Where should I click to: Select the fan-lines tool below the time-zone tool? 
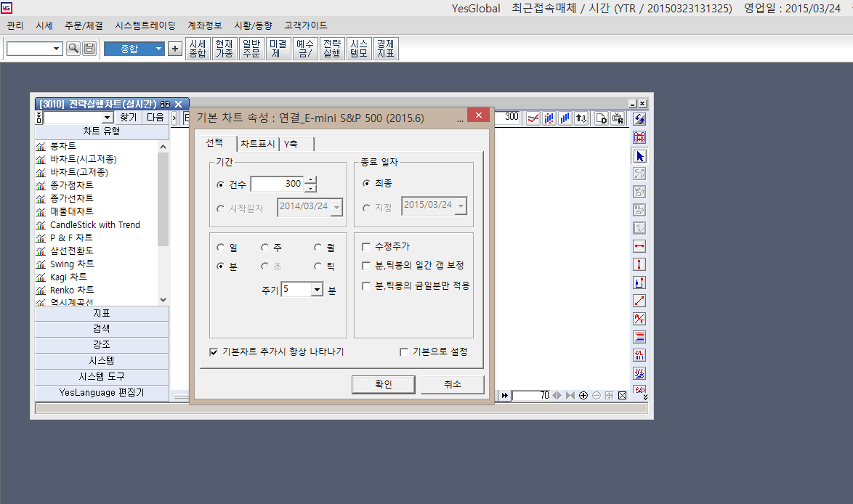[x=639, y=373]
